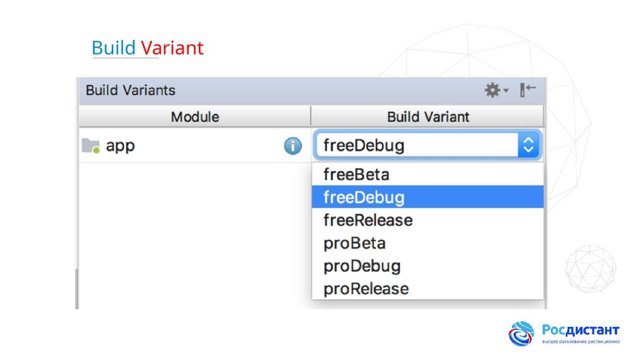Click the Rosdistant logo icon
Image resolution: width=644 pixels, height=362 pixels.
point(521,334)
